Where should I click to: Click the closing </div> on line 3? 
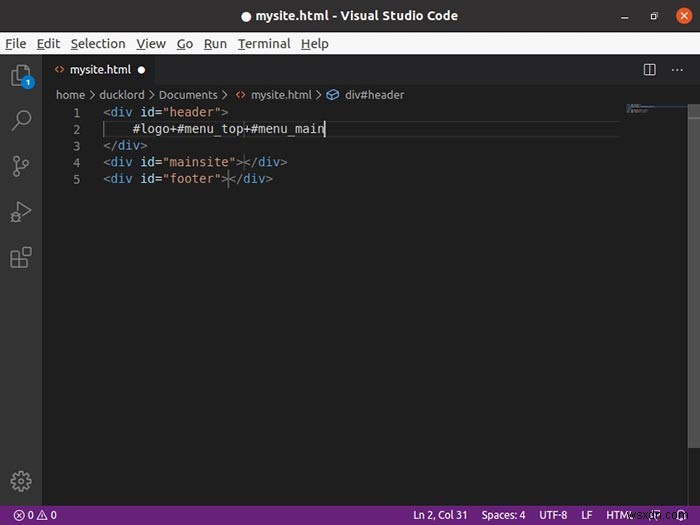125,146
